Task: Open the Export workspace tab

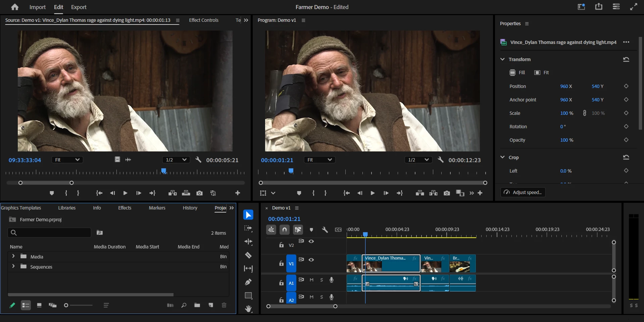Action: (79, 7)
